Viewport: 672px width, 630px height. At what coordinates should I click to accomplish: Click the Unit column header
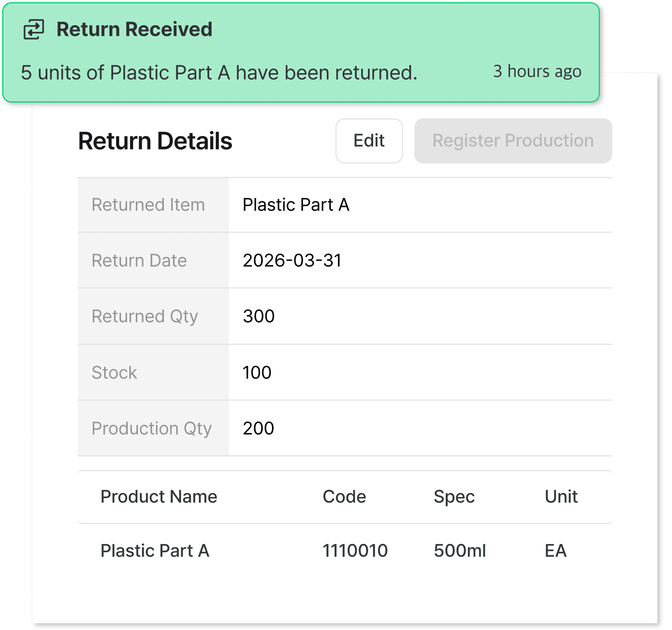tap(561, 497)
